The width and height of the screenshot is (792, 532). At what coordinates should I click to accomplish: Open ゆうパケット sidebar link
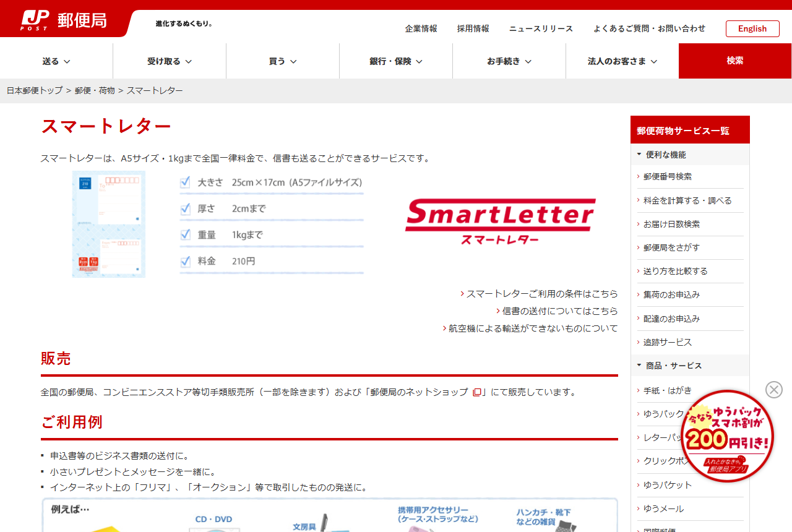(x=668, y=485)
